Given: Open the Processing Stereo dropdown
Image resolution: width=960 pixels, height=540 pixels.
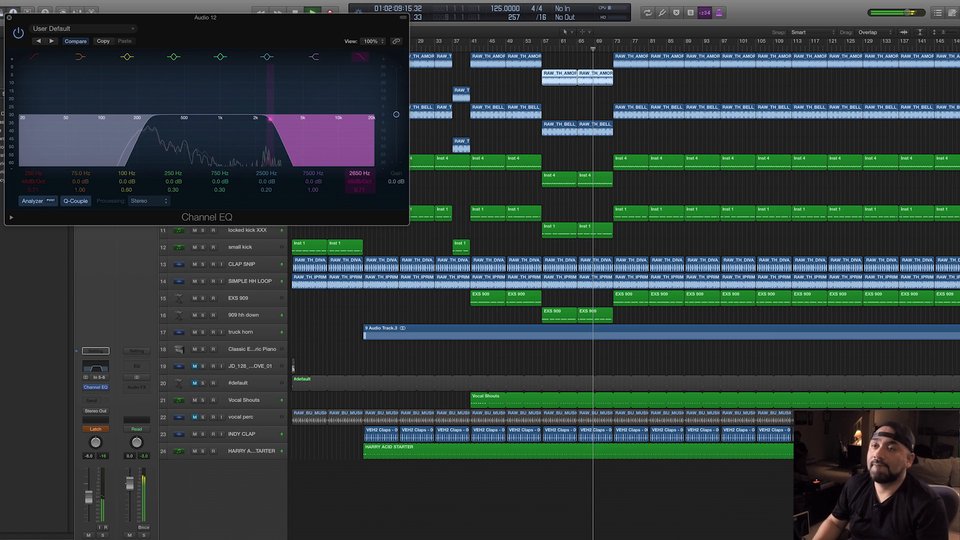Looking at the screenshot, I should point(149,201).
